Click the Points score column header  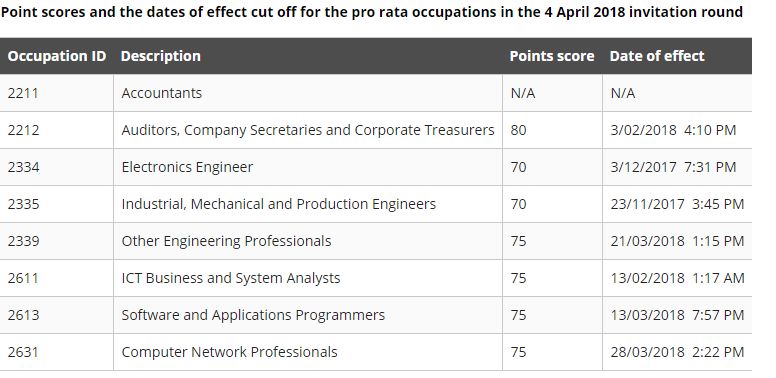(x=552, y=56)
